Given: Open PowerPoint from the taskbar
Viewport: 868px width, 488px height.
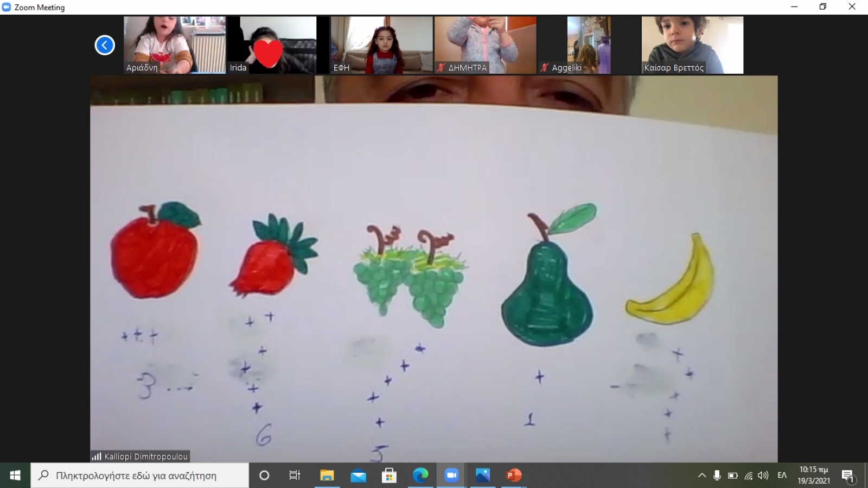Looking at the screenshot, I should coord(513,476).
